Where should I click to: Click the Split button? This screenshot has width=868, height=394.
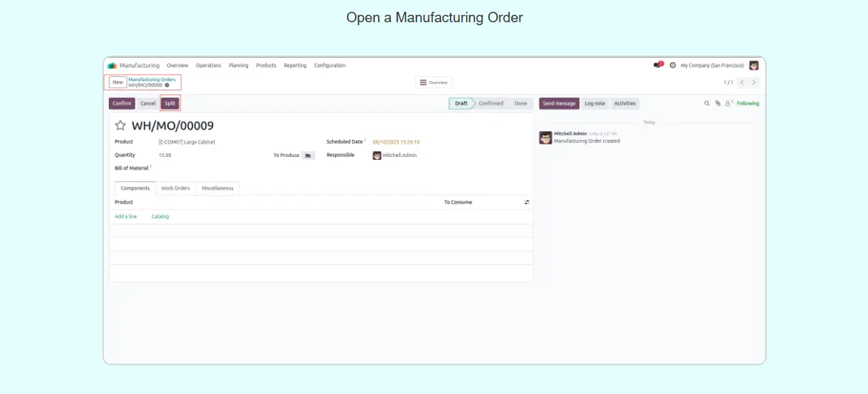tap(170, 104)
